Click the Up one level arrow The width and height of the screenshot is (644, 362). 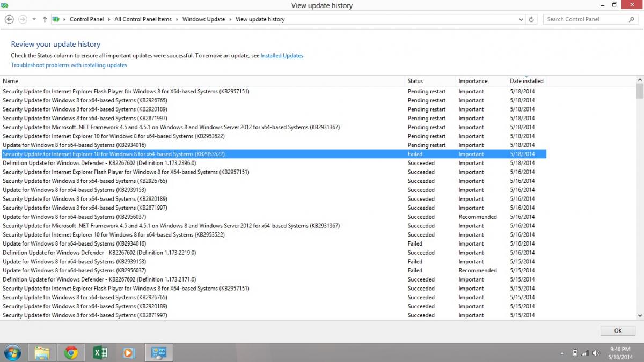tap(45, 19)
